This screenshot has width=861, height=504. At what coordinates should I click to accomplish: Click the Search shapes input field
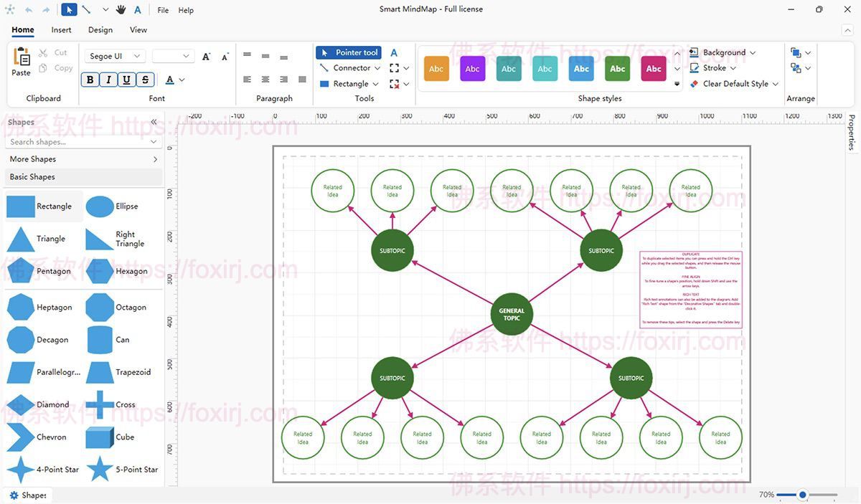(77, 142)
